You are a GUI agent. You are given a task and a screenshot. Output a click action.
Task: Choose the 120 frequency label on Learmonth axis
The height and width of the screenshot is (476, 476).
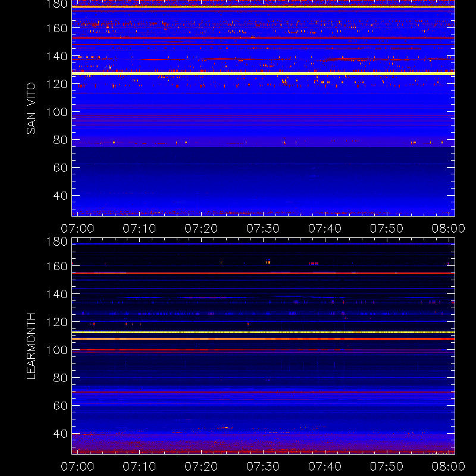click(57, 322)
